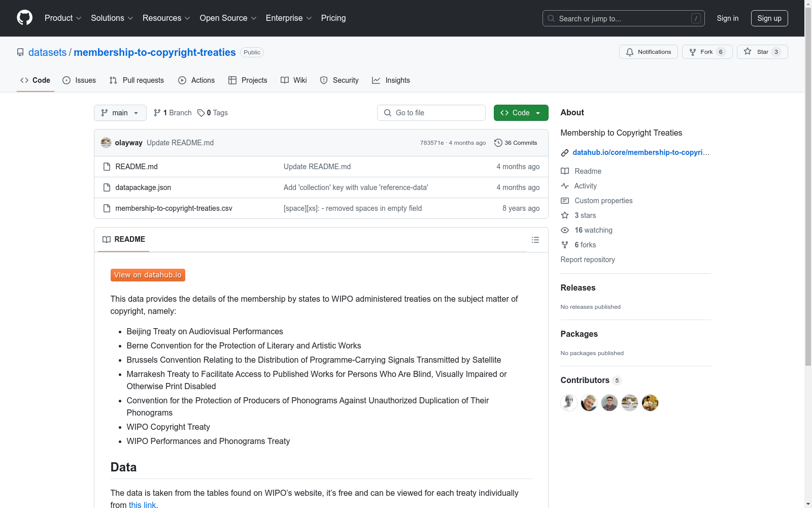Open first contributor avatar
The image size is (812, 508).
[x=569, y=403]
